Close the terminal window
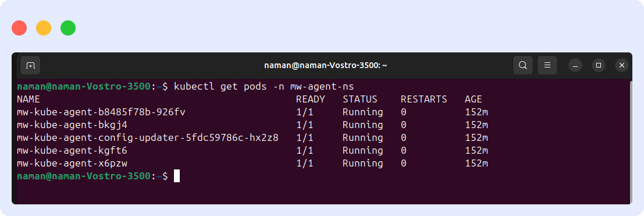 click(x=621, y=65)
